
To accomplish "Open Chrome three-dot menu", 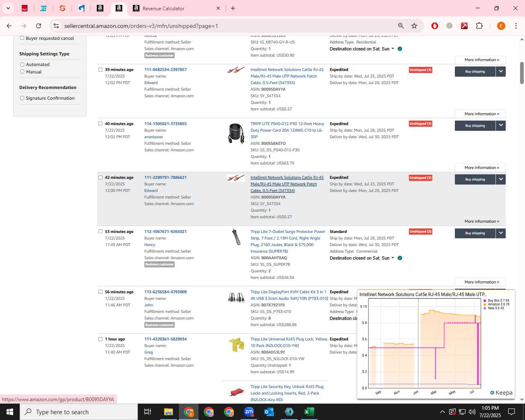I will pos(516,26).
